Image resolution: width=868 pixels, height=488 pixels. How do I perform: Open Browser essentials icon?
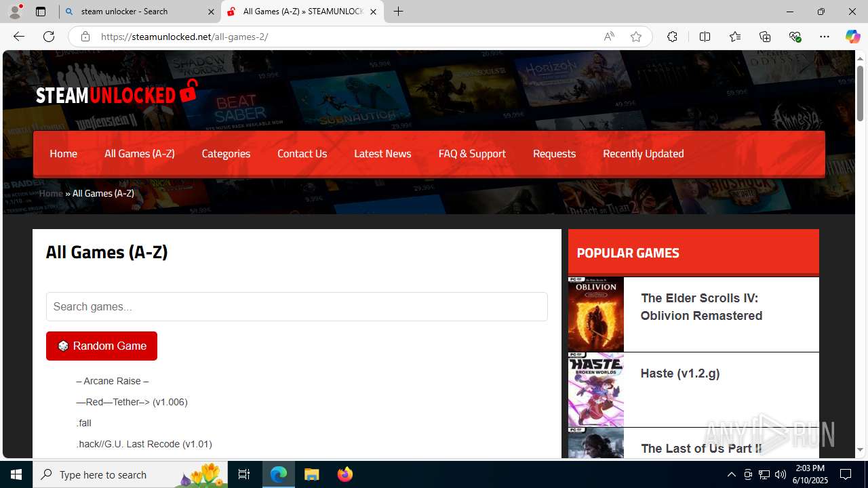click(x=795, y=37)
